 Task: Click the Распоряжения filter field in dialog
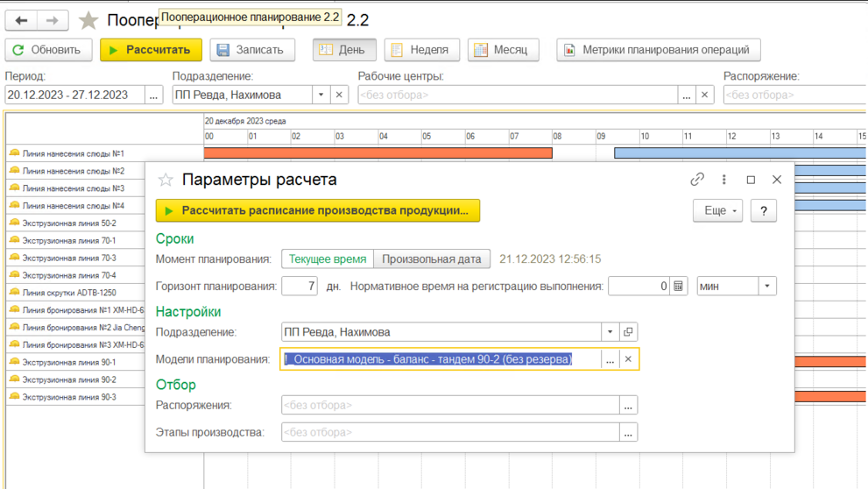pyautogui.click(x=450, y=406)
